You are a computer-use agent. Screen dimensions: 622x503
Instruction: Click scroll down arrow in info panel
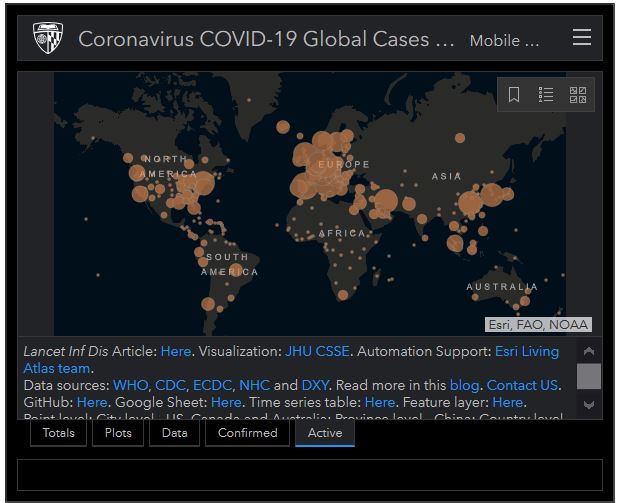tap(589, 405)
